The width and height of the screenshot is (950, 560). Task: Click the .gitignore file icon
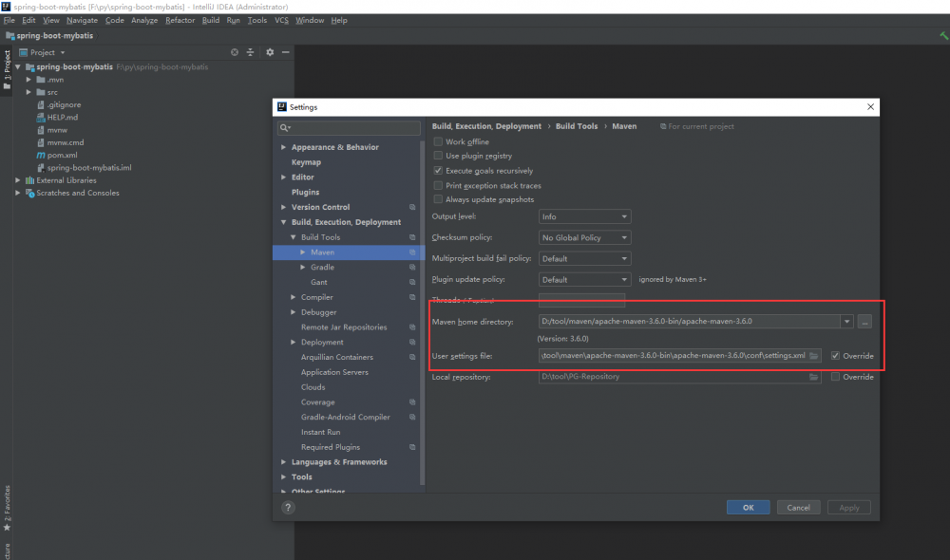[41, 104]
